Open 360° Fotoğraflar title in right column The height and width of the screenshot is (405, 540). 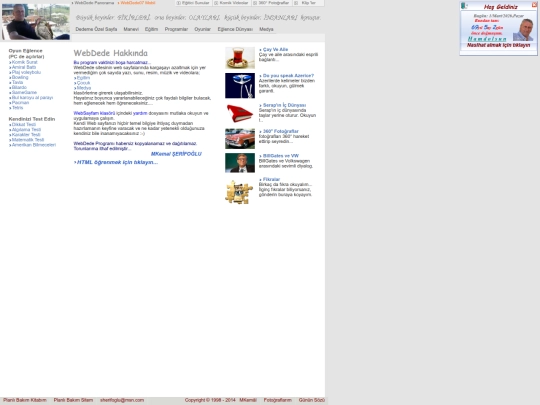pos(281,131)
